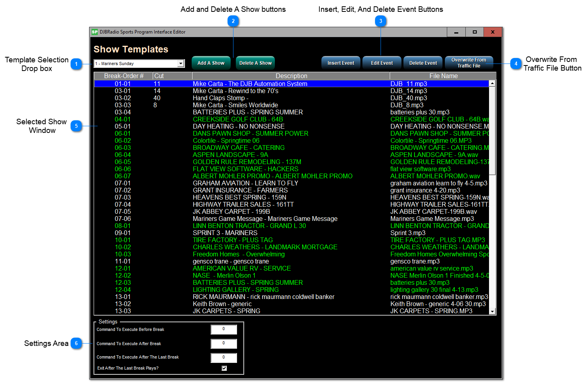Select Keith Brown - generic row
The image size is (588, 383).
tap(292, 304)
